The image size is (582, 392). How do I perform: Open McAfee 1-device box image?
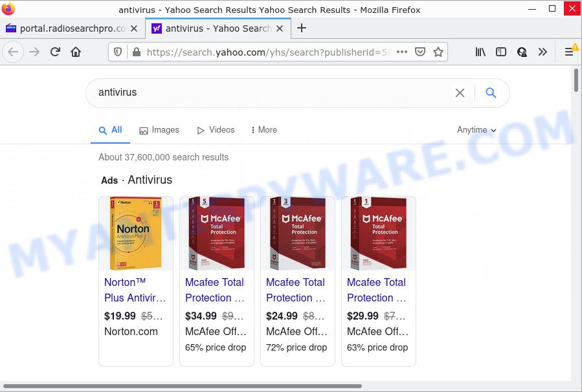coord(379,234)
